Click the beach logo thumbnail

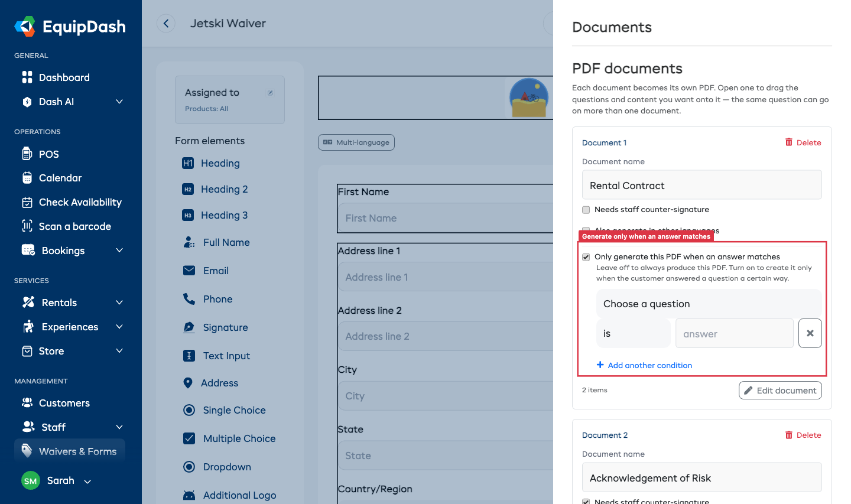530,97
